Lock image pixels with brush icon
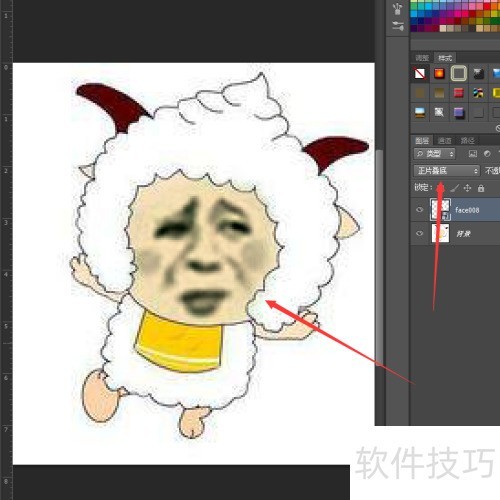This screenshot has height=500, width=500. pyautogui.click(x=454, y=188)
